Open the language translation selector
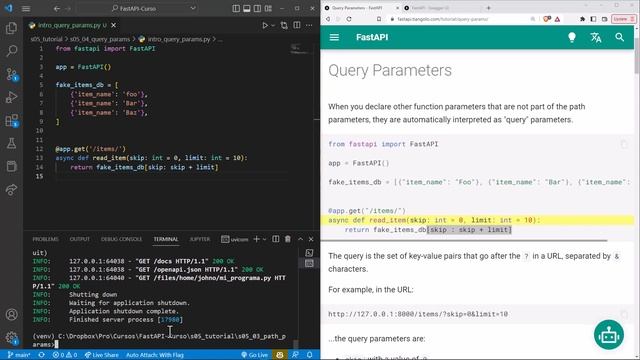This screenshot has width=640, height=360. click(x=596, y=37)
